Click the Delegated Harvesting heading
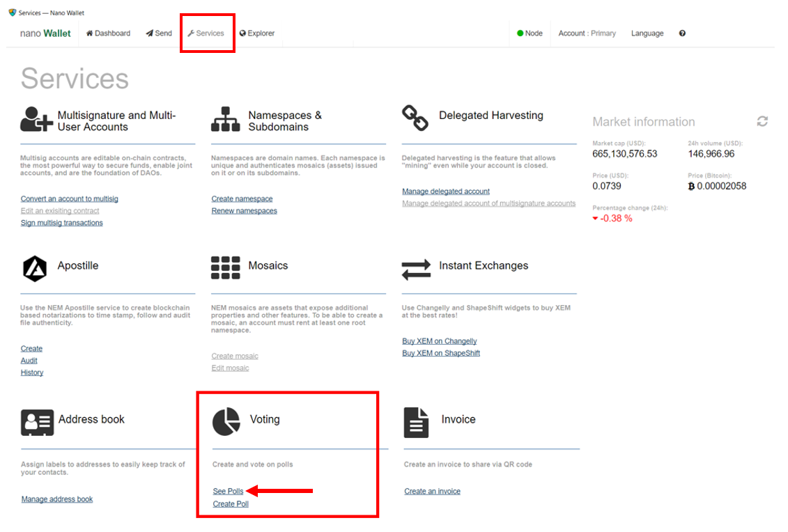Viewport: 788px width, 532px height. pos(491,116)
